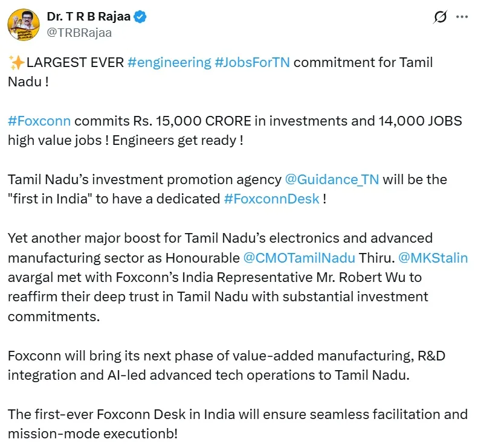Open the #JobsForTN hashtag

click(252, 63)
